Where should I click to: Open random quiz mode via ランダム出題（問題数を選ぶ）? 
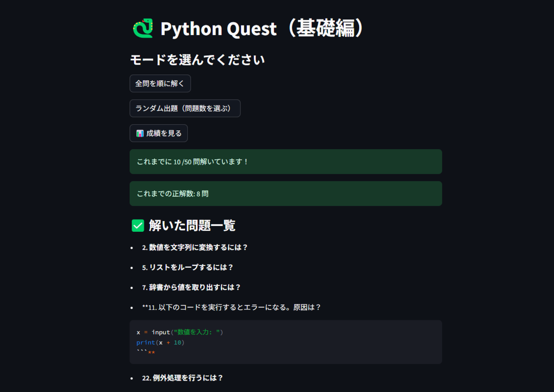point(185,108)
